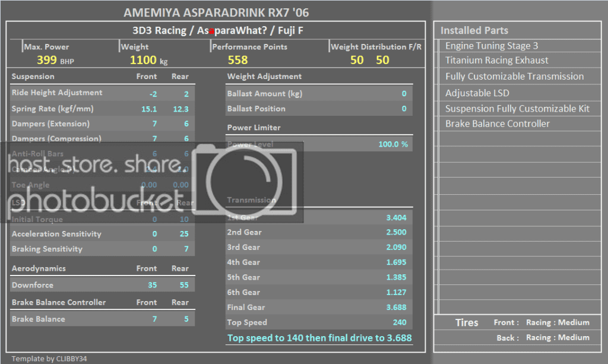Click Front tire Racing : Medium
608x364 pixels.
(558, 322)
